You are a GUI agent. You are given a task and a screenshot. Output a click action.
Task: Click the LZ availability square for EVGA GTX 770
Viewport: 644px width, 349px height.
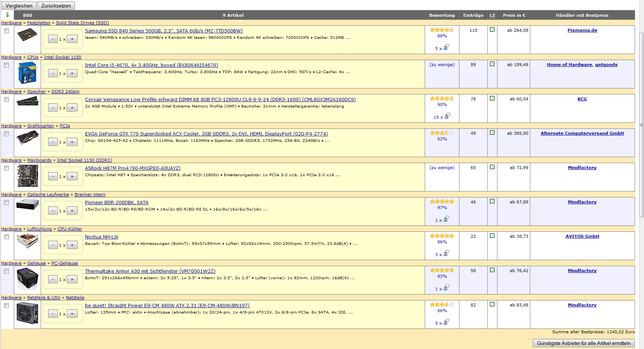point(492,133)
